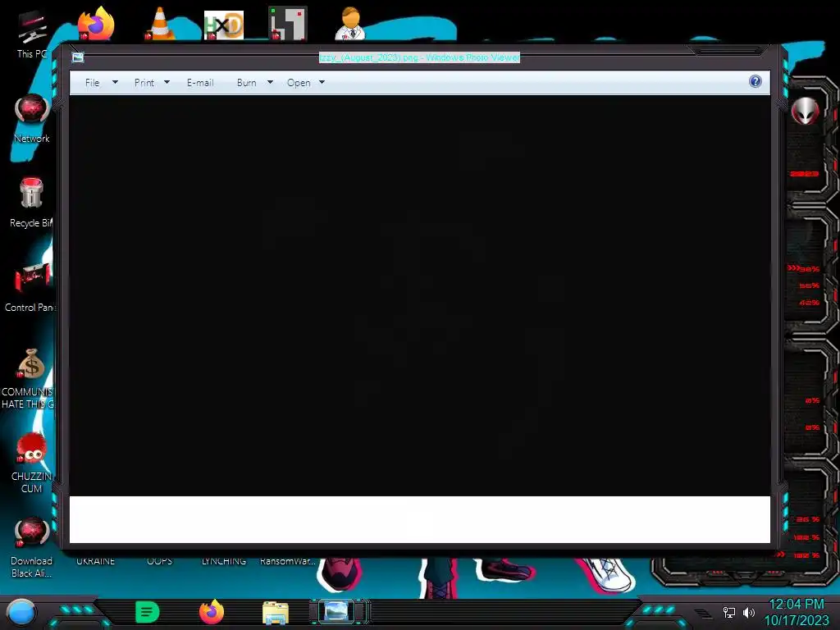Open the Network desktop icon

pyautogui.click(x=32, y=119)
